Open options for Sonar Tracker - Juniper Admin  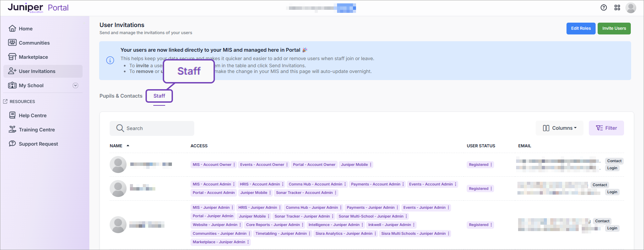pos(333,216)
